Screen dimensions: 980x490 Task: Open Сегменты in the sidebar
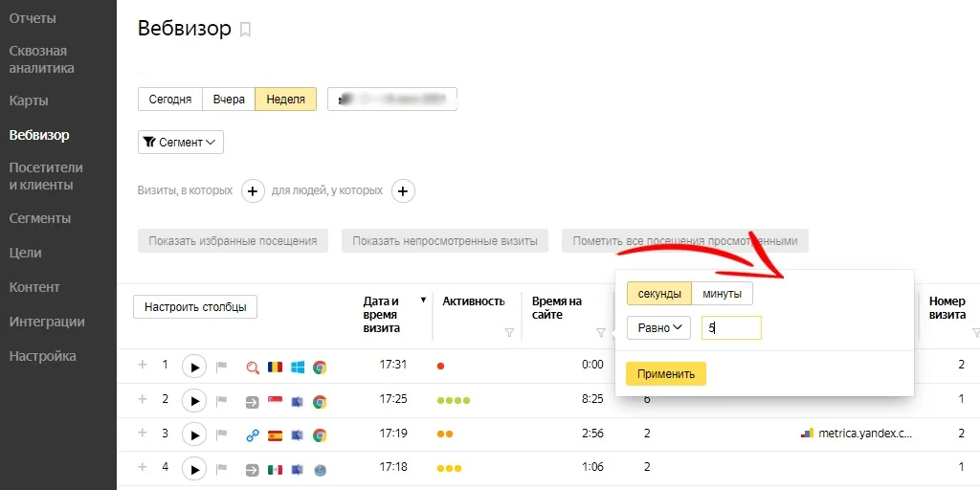point(40,219)
